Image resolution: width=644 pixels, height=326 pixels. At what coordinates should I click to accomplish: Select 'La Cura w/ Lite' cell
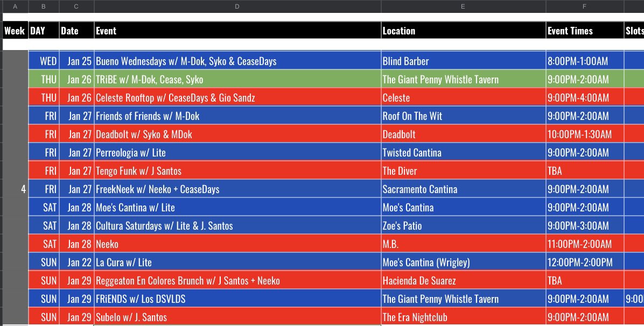[237, 262]
